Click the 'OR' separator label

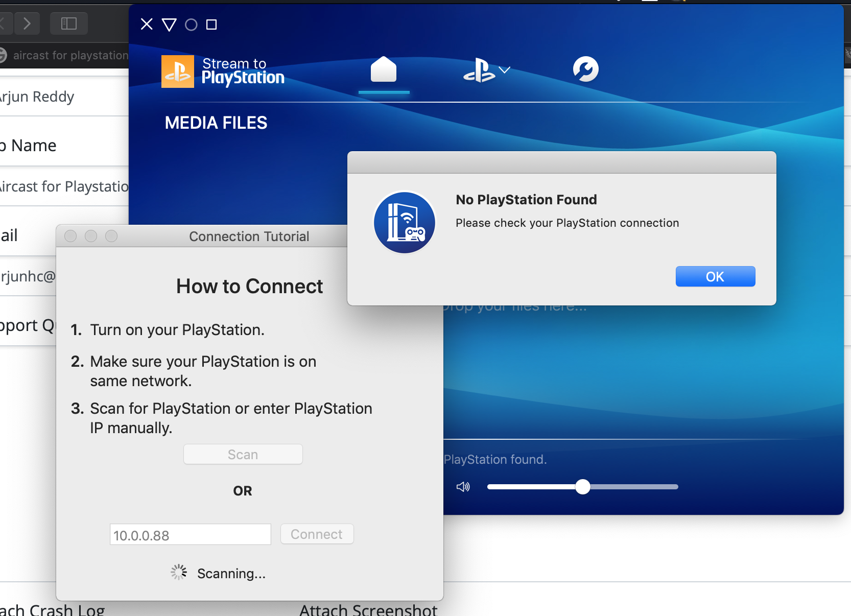point(243,491)
